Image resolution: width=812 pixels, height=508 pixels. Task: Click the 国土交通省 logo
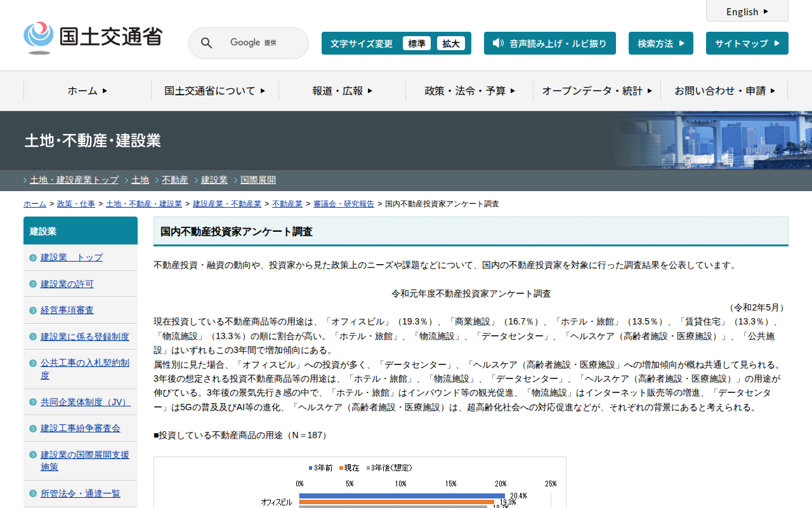(x=93, y=37)
